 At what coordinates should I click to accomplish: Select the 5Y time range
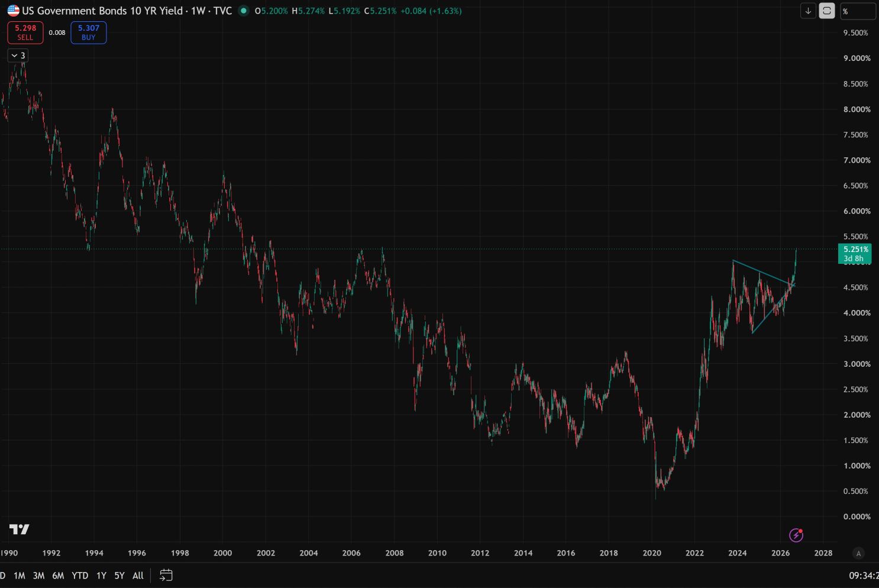click(x=119, y=576)
